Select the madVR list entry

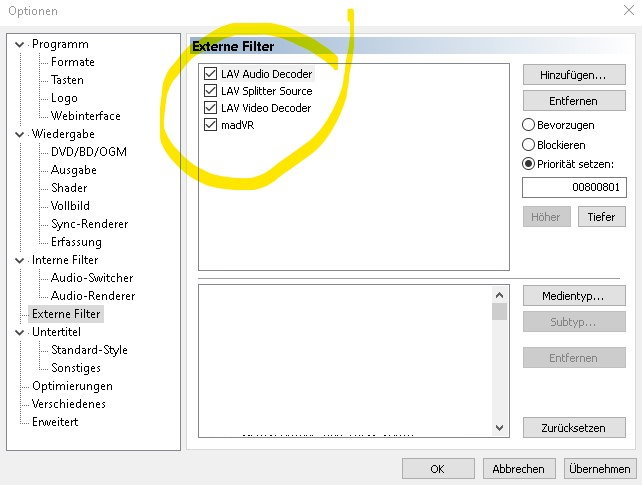237,125
